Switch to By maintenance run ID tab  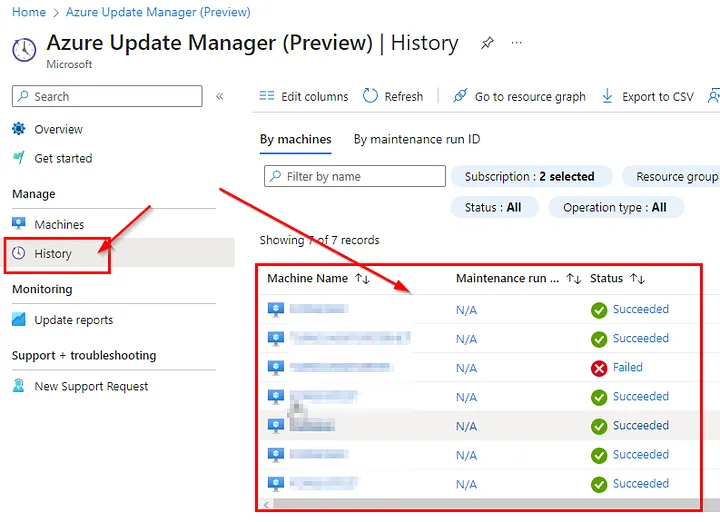point(416,139)
